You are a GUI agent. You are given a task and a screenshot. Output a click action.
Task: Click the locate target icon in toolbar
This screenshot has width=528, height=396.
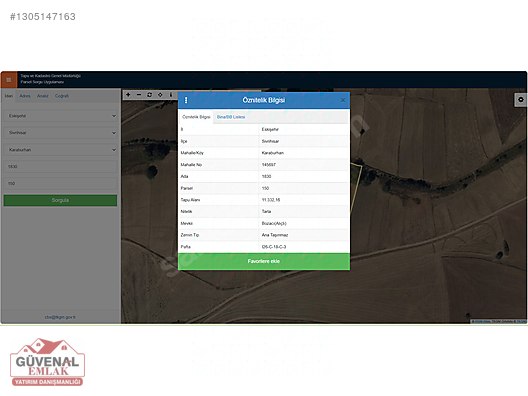coord(160,95)
